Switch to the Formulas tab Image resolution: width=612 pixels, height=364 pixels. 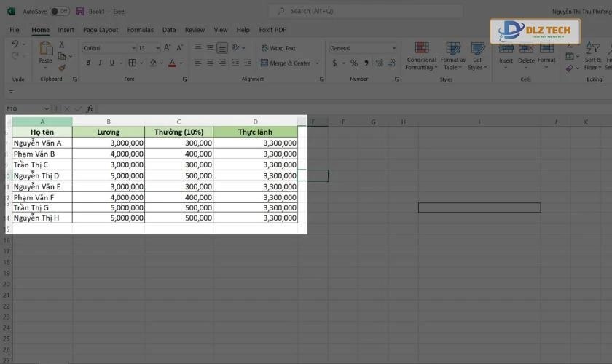[x=140, y=30]
